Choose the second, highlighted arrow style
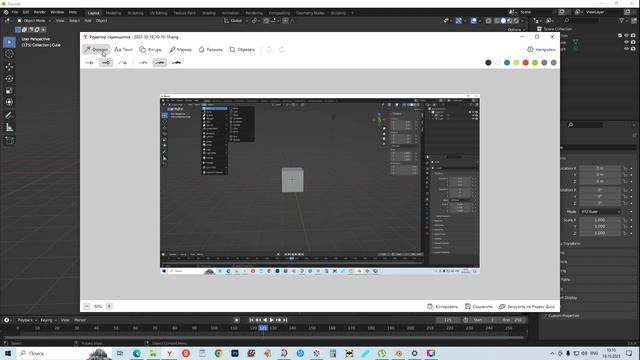The width and height of the screenshot is (640, 360). click(106, 62)
